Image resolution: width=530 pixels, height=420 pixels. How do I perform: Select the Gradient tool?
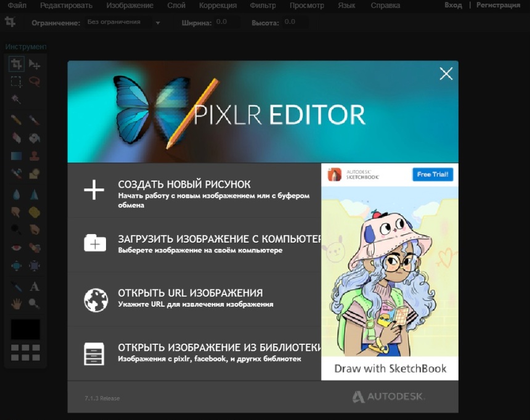click(x=16, y=156)
